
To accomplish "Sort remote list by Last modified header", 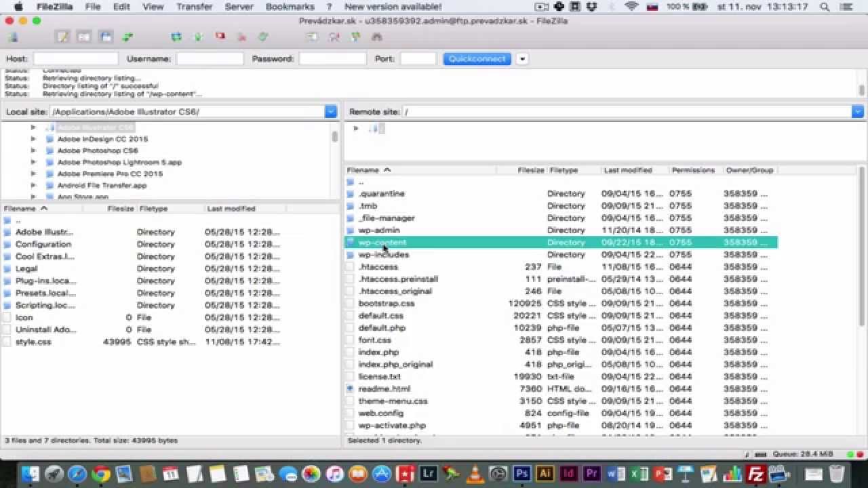I will [x=635, y=170].
